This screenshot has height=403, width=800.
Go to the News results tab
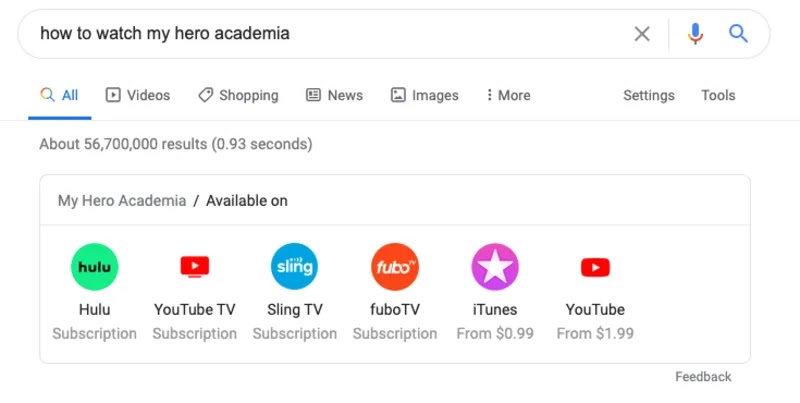(x=334, y=95)
